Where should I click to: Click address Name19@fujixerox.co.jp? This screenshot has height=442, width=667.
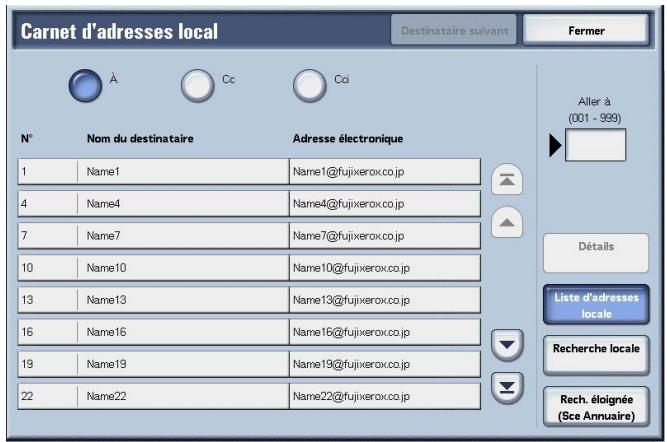pos(385,364)
